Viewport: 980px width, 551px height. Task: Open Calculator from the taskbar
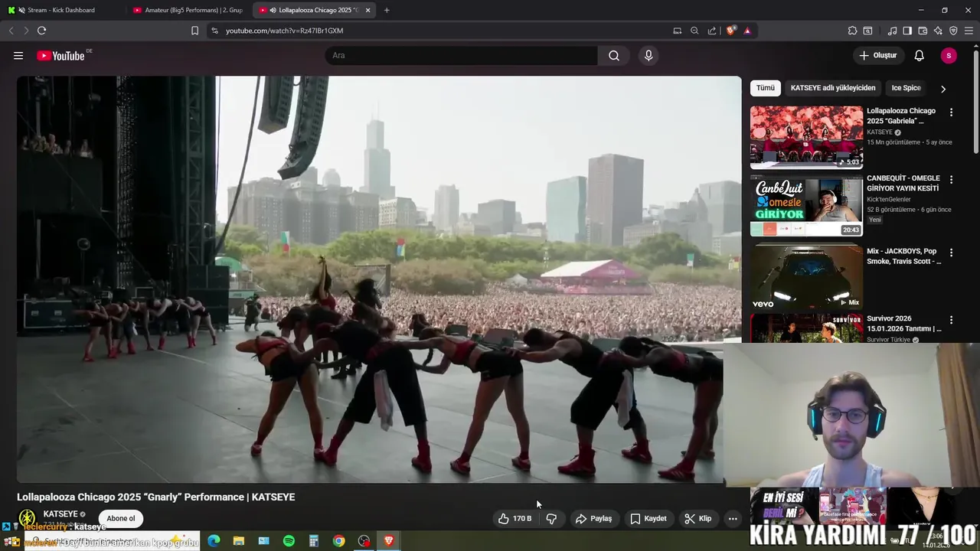[x=314, y=541]
